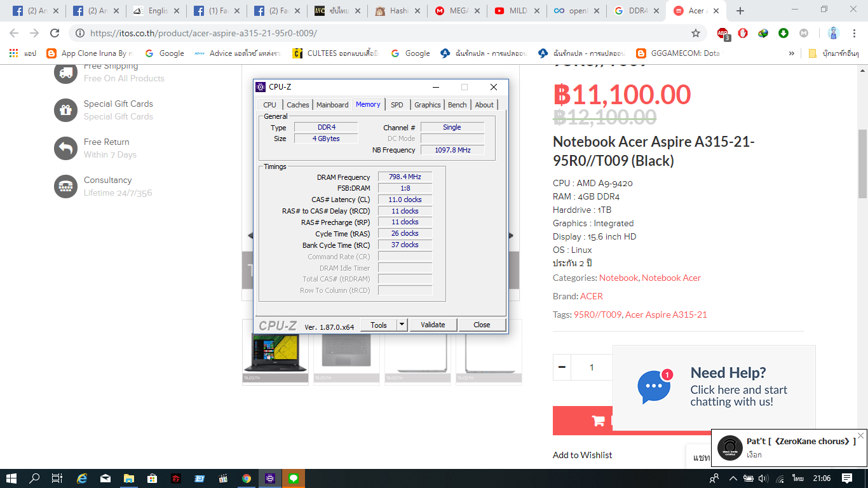
Task: Click the volume icon in system tray
Action: click(763, 478)
